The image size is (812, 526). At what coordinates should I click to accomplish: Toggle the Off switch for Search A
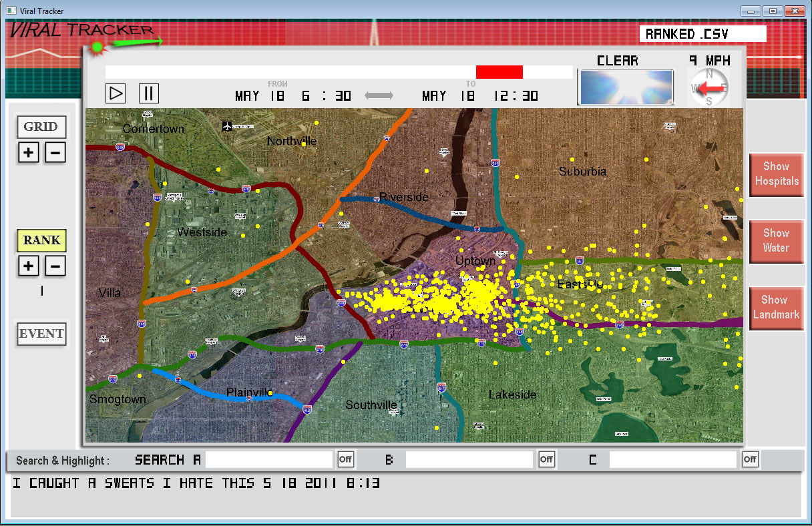[345, 459]
